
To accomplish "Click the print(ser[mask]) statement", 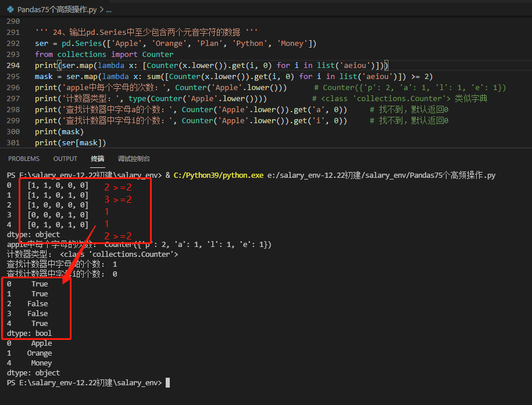I will (70, 143).
